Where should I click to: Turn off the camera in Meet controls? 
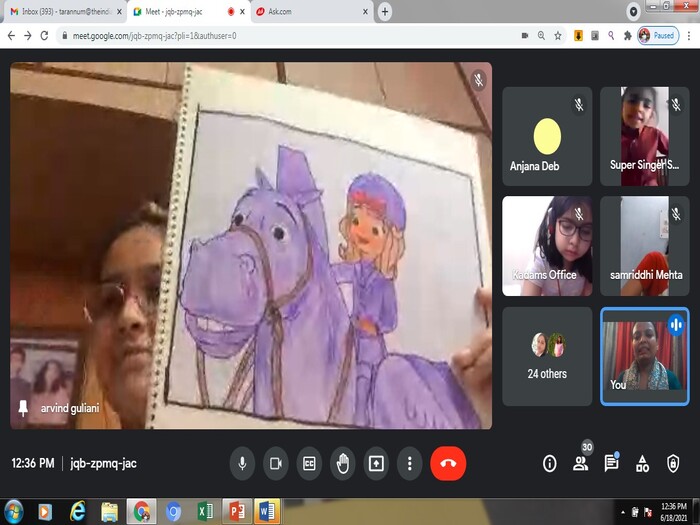click(x=276, y=463)
